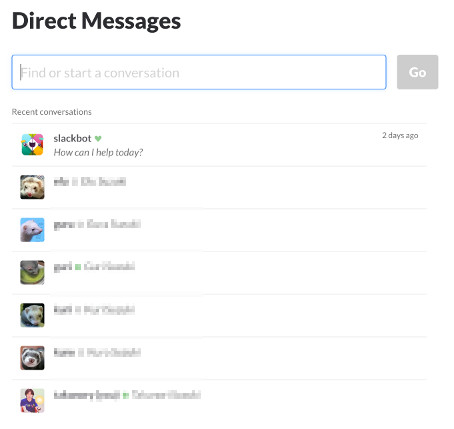
Task: Click the green heart beside slackbot
Action: click(98, 138)
